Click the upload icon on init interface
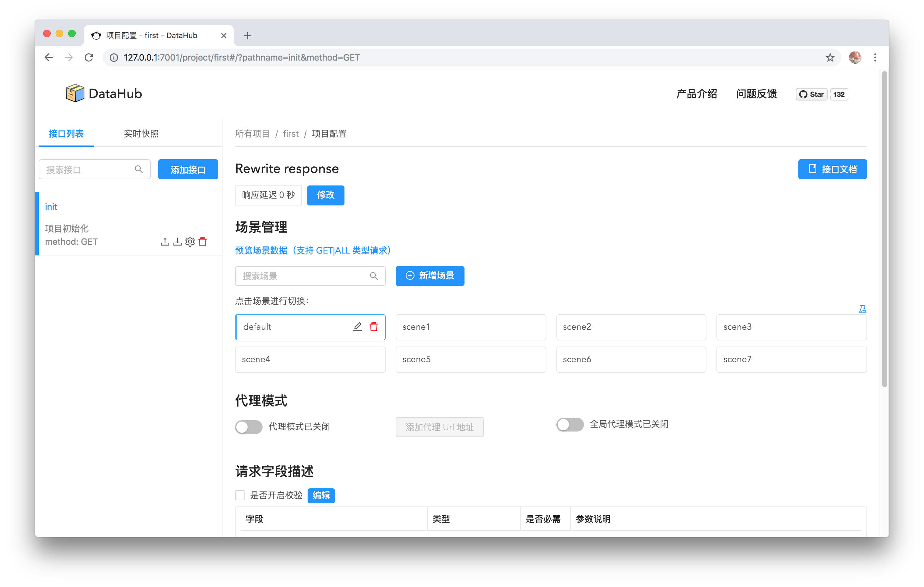The width and height of the screenshot is (924, 587). pyautogui.click(x=165, y=242)
